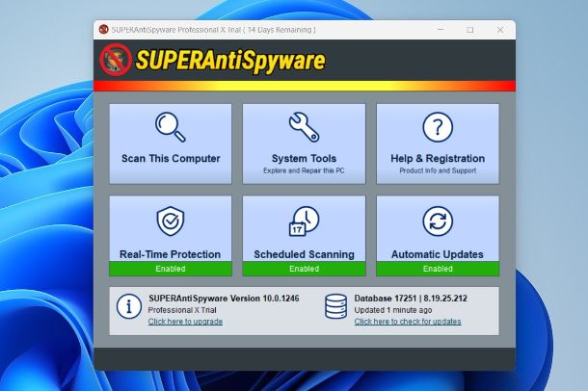Click the shield Real-Time Protection icon
The image size is (588, 391).
point(171,221)
